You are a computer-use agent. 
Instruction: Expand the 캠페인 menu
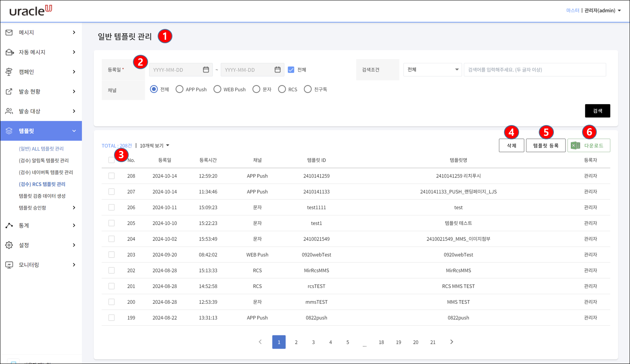tap(74, 72)
